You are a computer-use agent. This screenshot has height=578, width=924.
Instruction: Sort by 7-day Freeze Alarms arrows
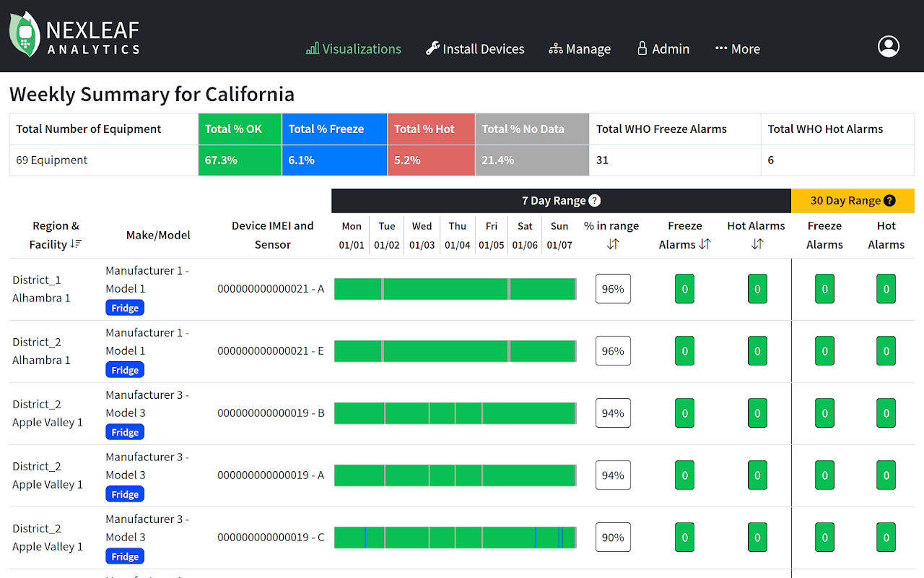705,244
